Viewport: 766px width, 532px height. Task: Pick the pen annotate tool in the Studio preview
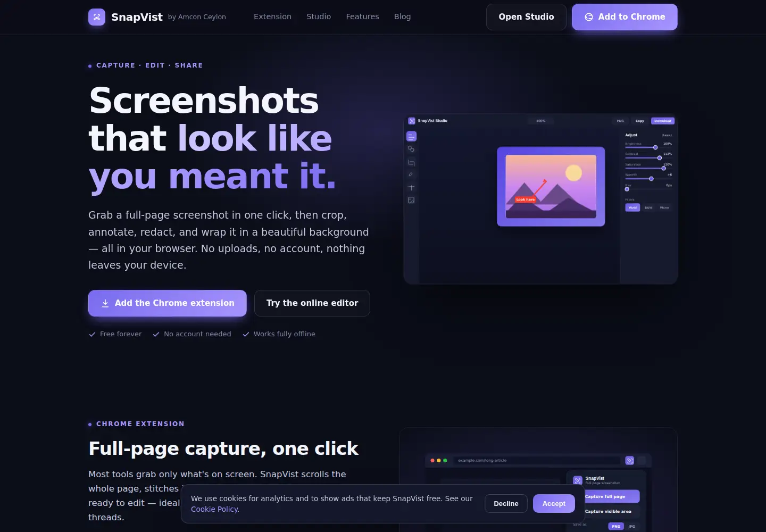[x=411, y=174]
